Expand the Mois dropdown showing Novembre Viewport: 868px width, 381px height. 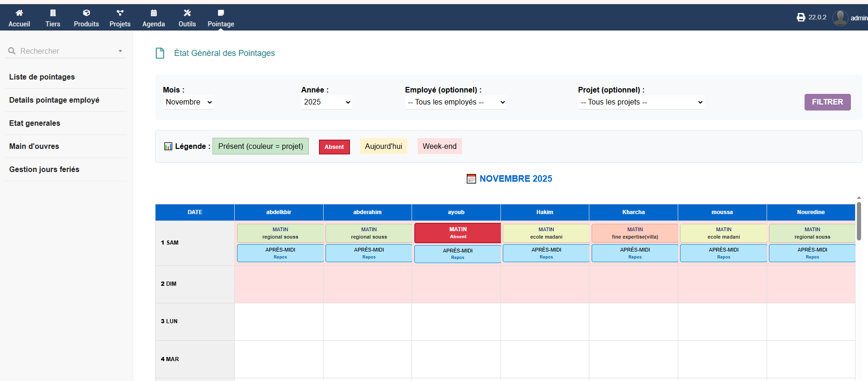point(188,102)
